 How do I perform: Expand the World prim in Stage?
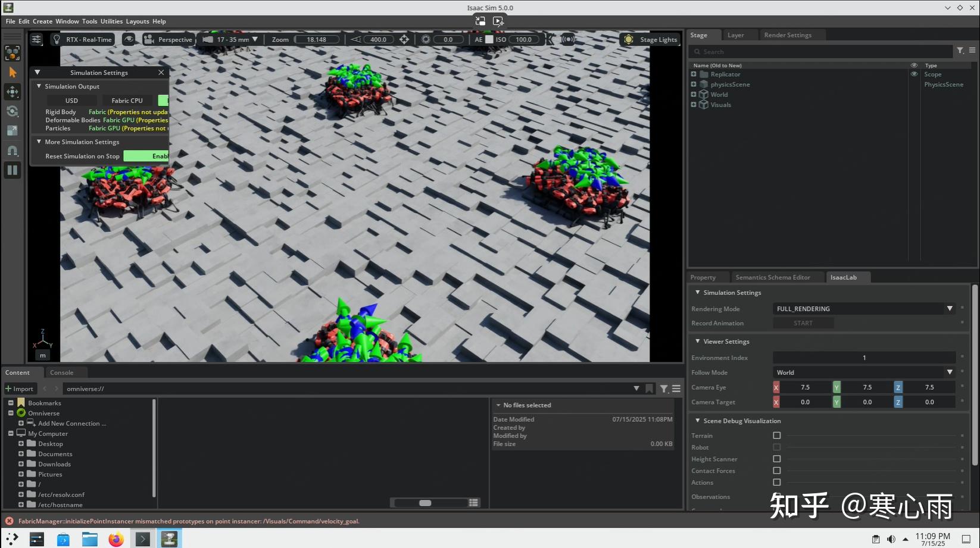click(694, 95)
